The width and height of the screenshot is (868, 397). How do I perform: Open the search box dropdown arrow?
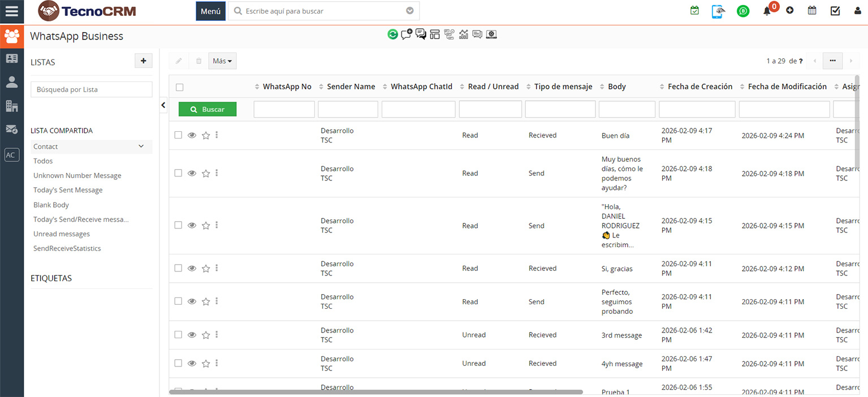(410, 11)
